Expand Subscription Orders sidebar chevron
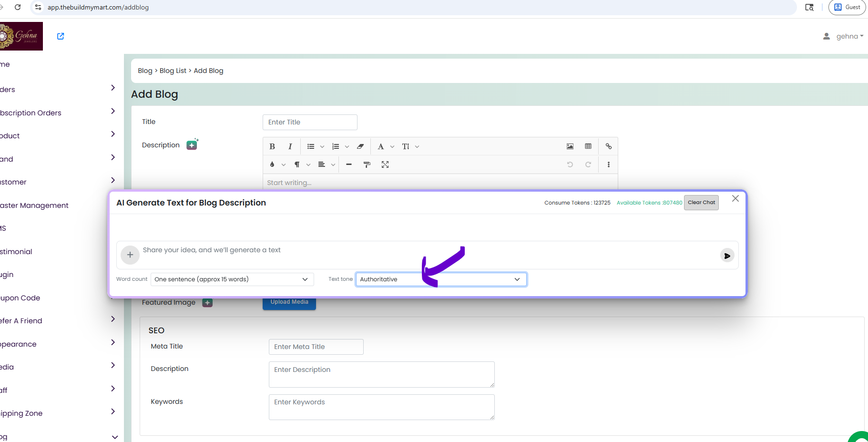The width and height of the screenshot is (868, 442). pos(113,111)
